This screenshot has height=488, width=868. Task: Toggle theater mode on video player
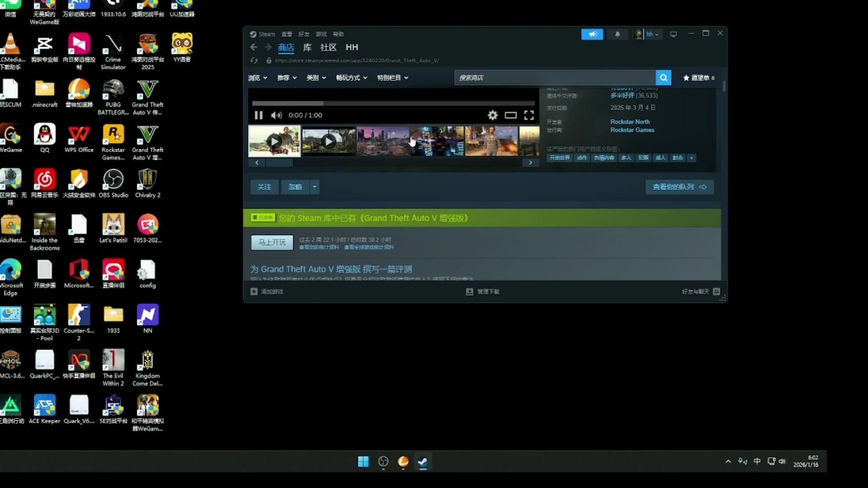[511, 115]
